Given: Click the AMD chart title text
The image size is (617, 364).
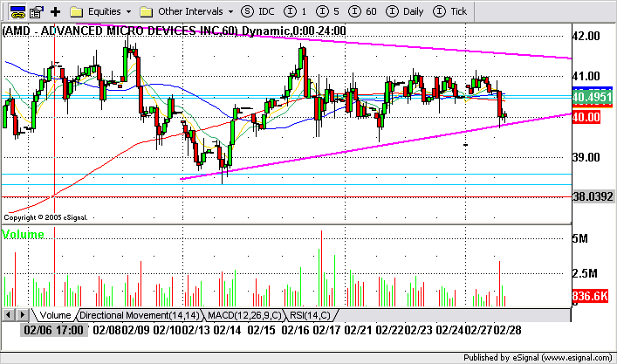Looking at the screenshot, I should click(175, 31).
